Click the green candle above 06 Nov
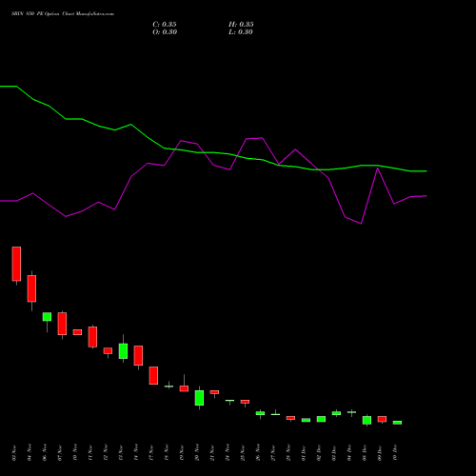Screen dimensions: 476x476 pyautogui.click(x=47, y=317)
